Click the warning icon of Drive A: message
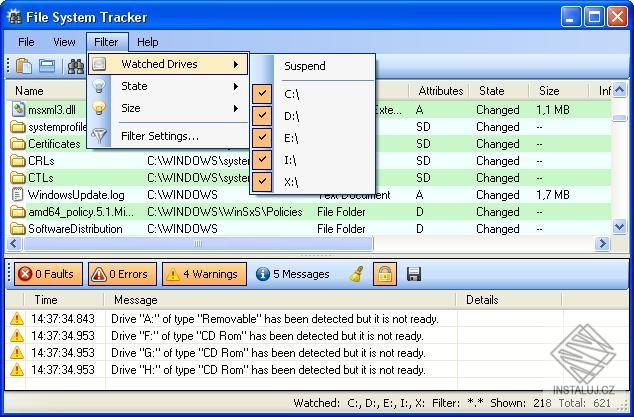Image resolution: width=634 pixels, height=417 pixels. 17,319
